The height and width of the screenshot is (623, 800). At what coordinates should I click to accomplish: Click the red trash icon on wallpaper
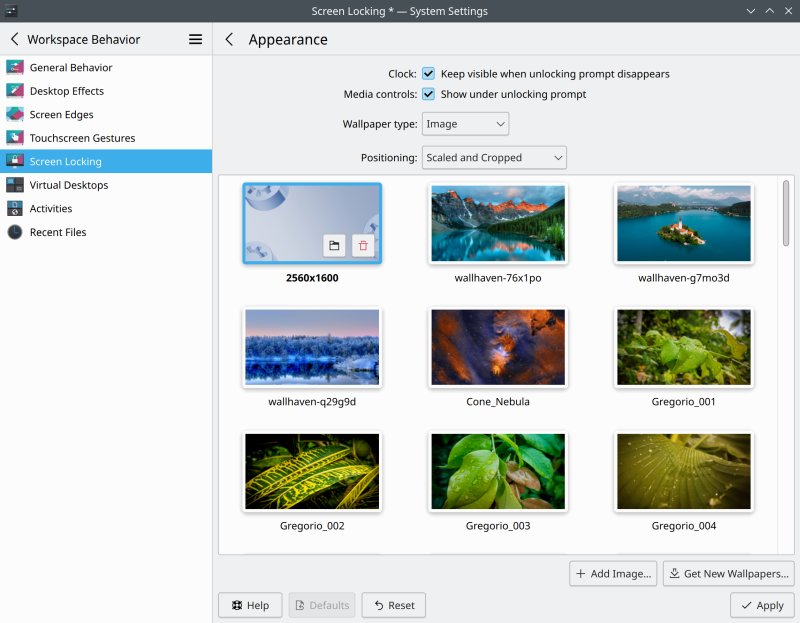363,245
